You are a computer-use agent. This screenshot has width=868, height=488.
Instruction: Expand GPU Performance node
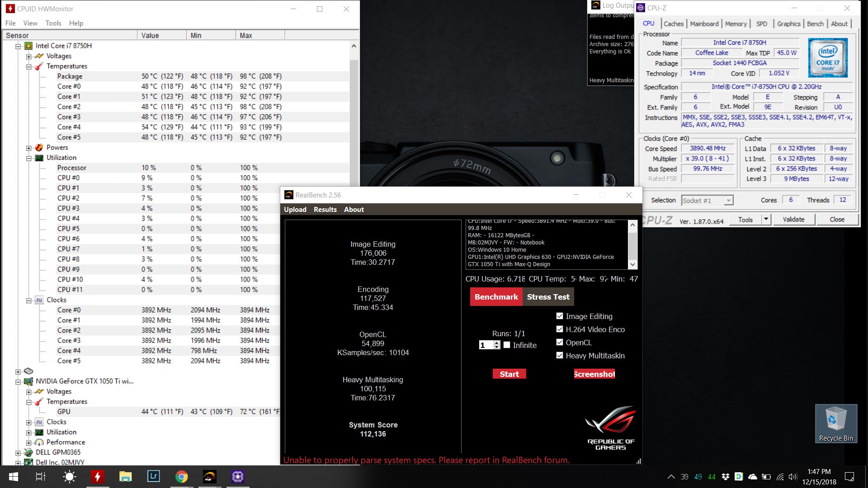tap(29, 443)
